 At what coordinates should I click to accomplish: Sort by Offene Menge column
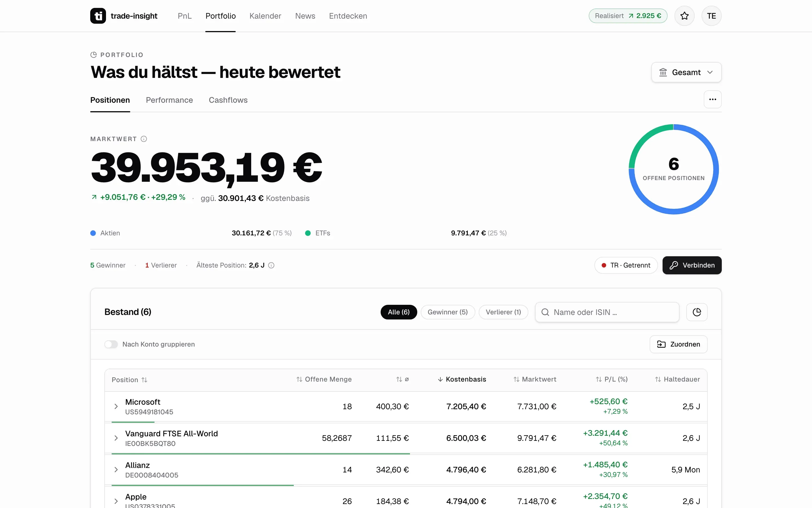324,379
